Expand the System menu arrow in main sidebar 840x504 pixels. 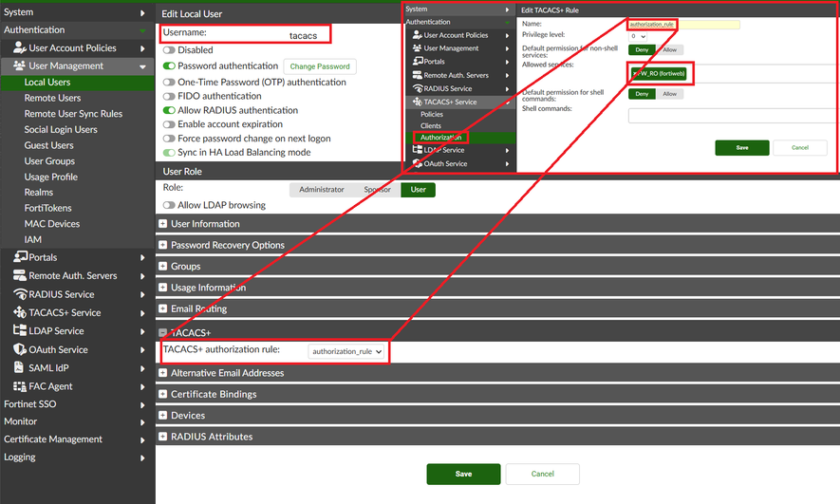point(142,13)
